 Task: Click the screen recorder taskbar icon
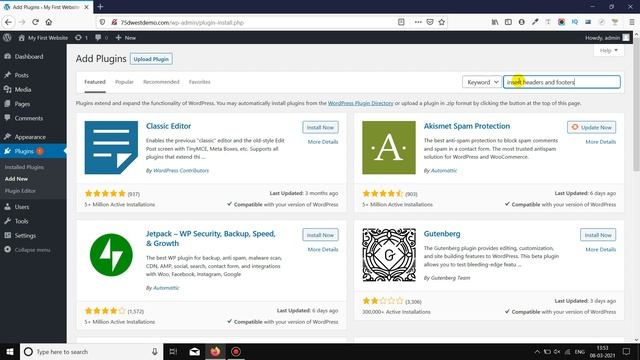(236, 351)
